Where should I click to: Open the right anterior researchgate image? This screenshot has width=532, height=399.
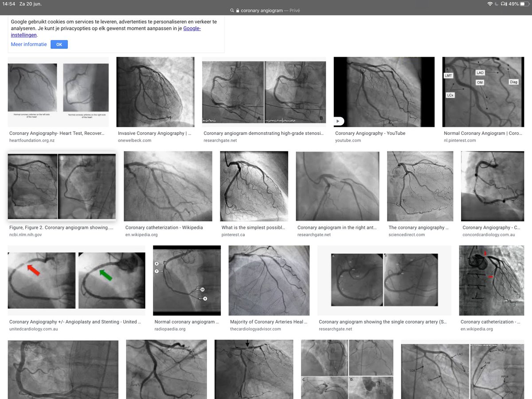coord(337,186)
